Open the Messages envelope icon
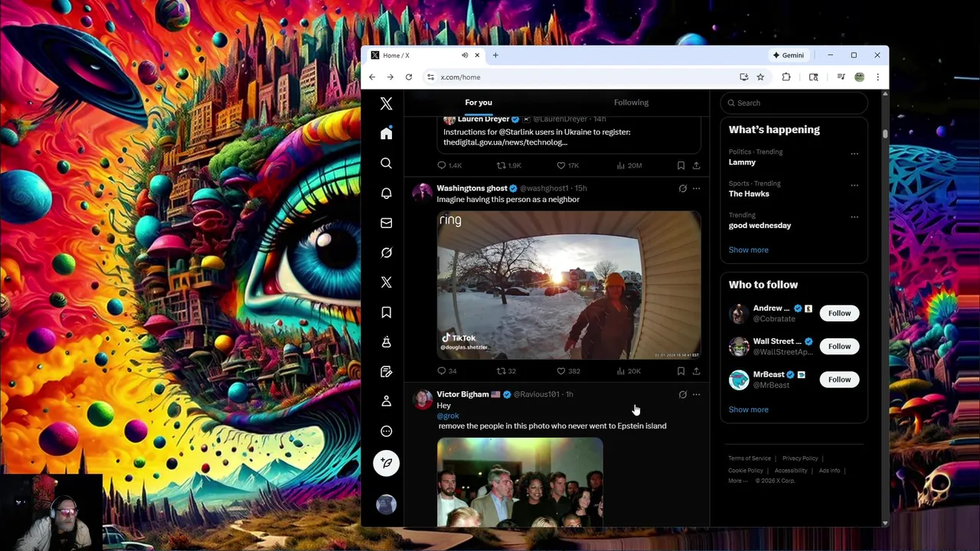980x551 pixels. click(x=386, y=223)
